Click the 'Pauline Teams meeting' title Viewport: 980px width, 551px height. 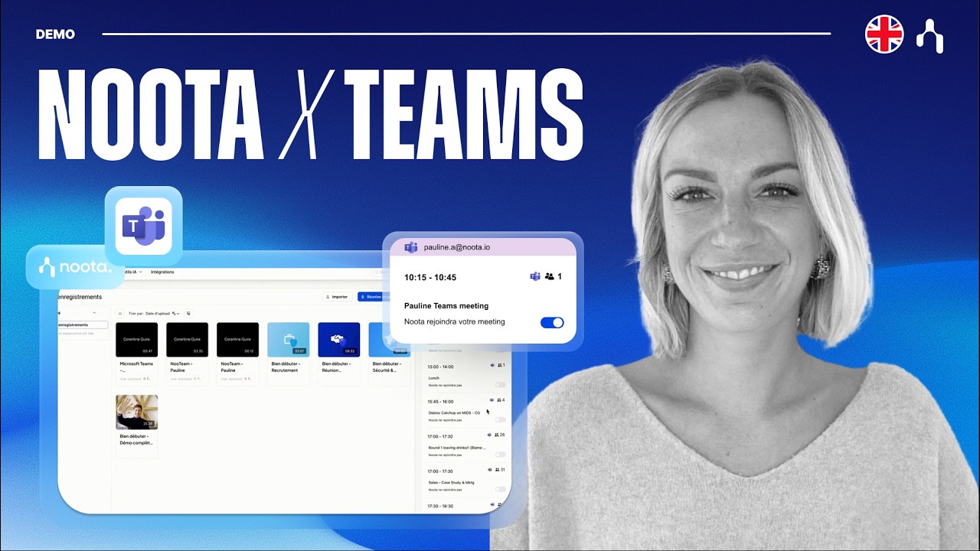point(446,306)
